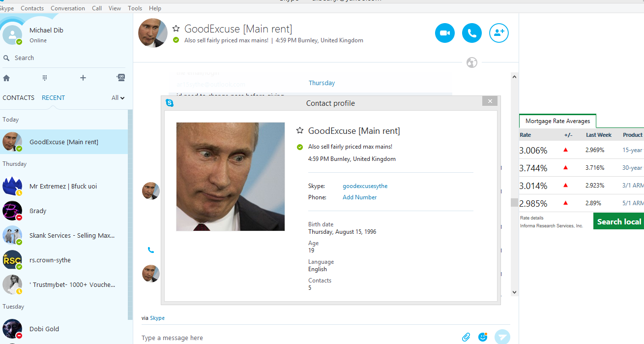Click the plus new conversation icon

click(x=83, y=78)
